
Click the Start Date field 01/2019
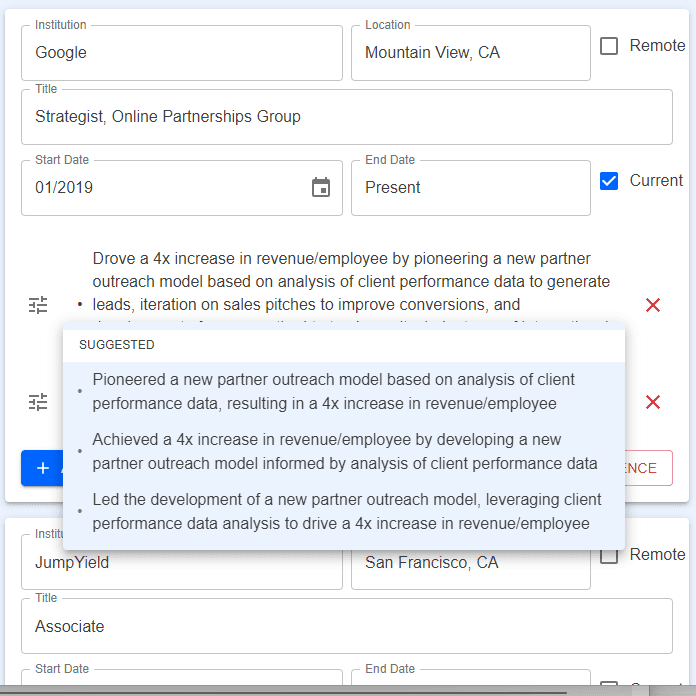click(182, 188)
